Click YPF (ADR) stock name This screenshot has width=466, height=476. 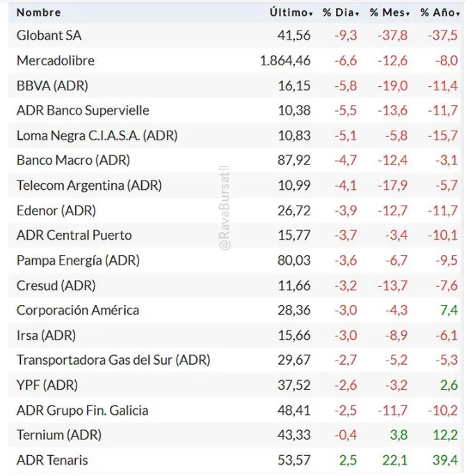(47, 386)
